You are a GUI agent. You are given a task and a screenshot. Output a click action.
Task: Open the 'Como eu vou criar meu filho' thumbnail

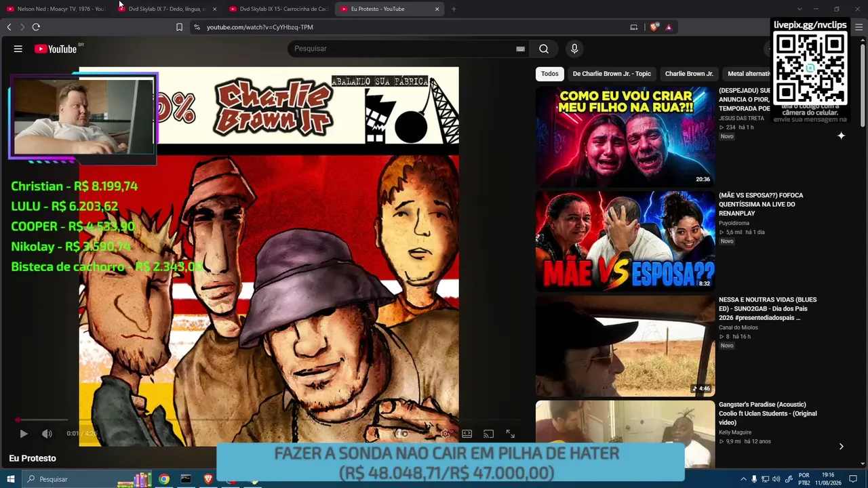point(625,136)
